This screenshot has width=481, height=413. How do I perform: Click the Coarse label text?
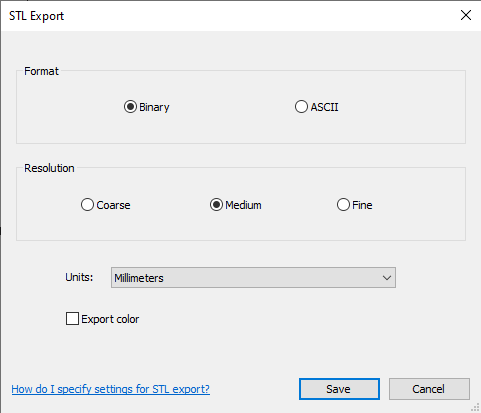pyautogui.click(x=113, y=205)
